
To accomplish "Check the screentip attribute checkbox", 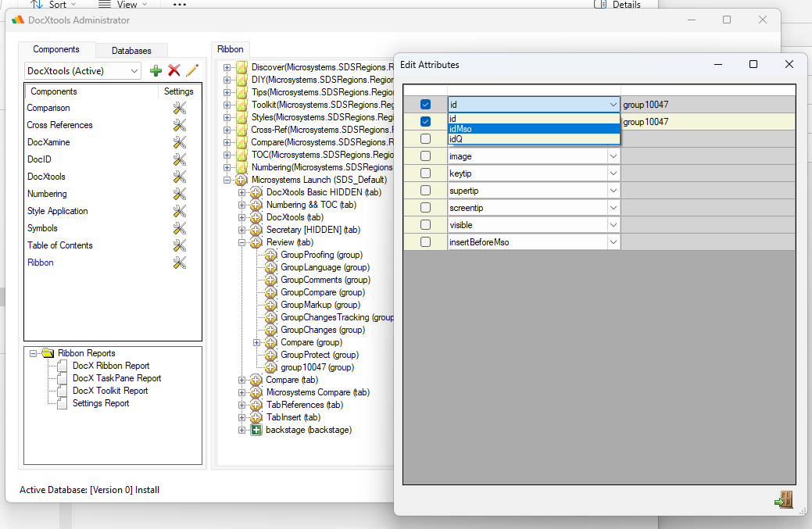I will (x=426, y=208).
